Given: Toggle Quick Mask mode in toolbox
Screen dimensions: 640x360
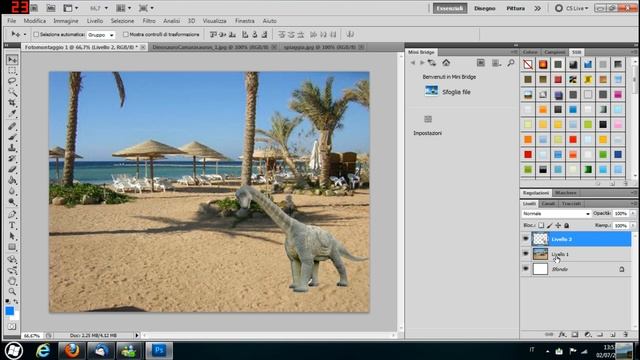Looking at the screenshot, I should tap(12, 327).
